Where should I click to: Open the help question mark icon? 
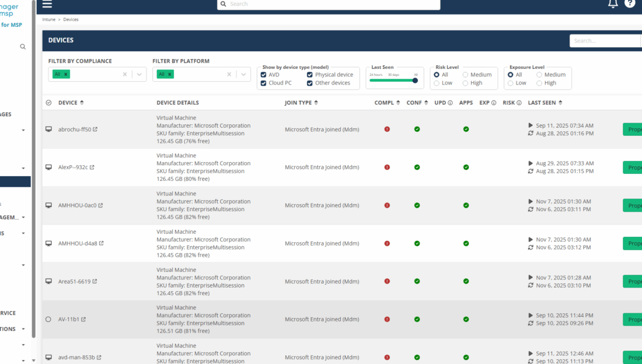tap(630, 3)
